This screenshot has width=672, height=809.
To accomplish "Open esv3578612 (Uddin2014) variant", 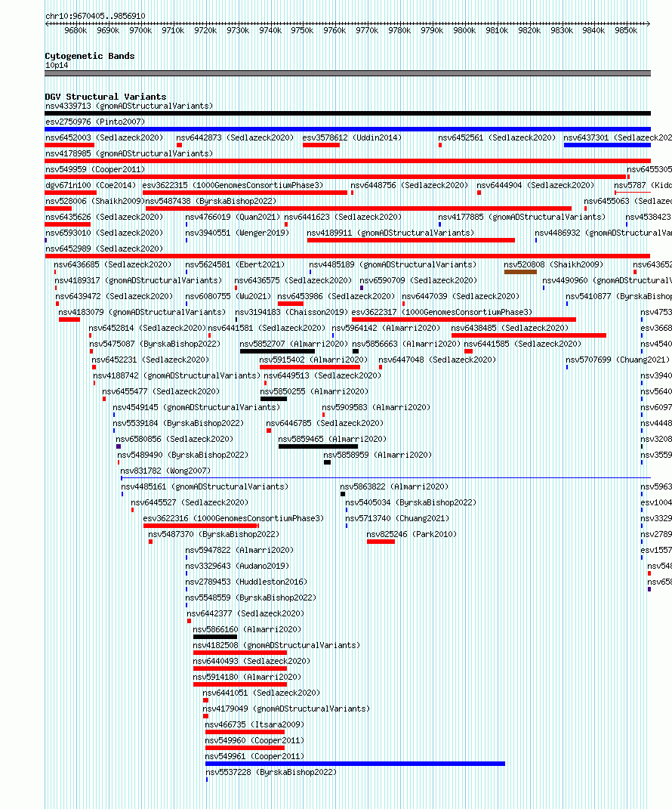I will tap(352, 137).
